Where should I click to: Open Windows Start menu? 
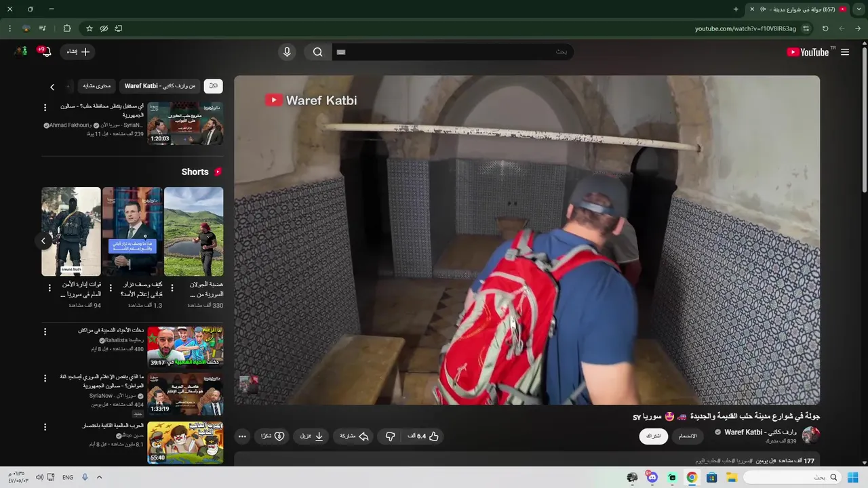[852, 477]
